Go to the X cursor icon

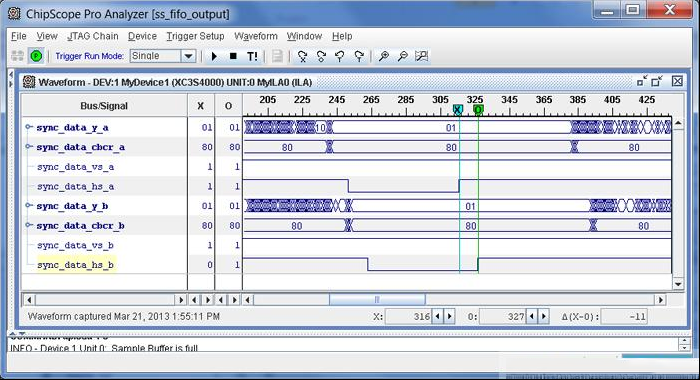pos(302,56)
